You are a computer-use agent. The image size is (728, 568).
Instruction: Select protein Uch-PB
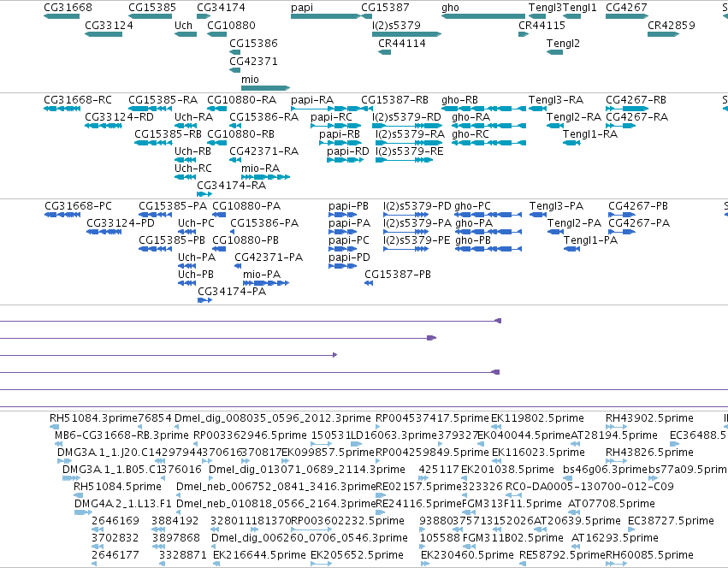coord(186,283)
